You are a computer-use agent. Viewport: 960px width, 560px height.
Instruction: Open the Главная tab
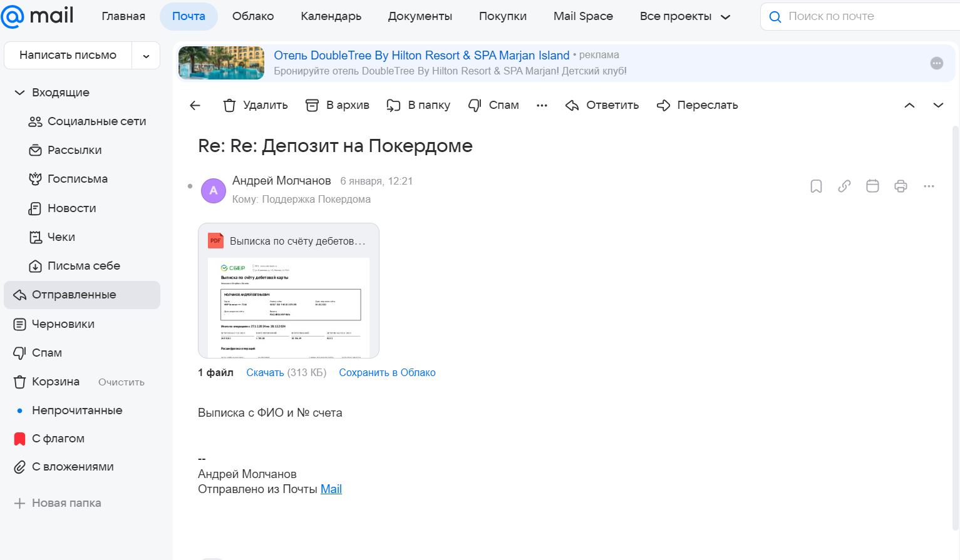coord(123,17)
